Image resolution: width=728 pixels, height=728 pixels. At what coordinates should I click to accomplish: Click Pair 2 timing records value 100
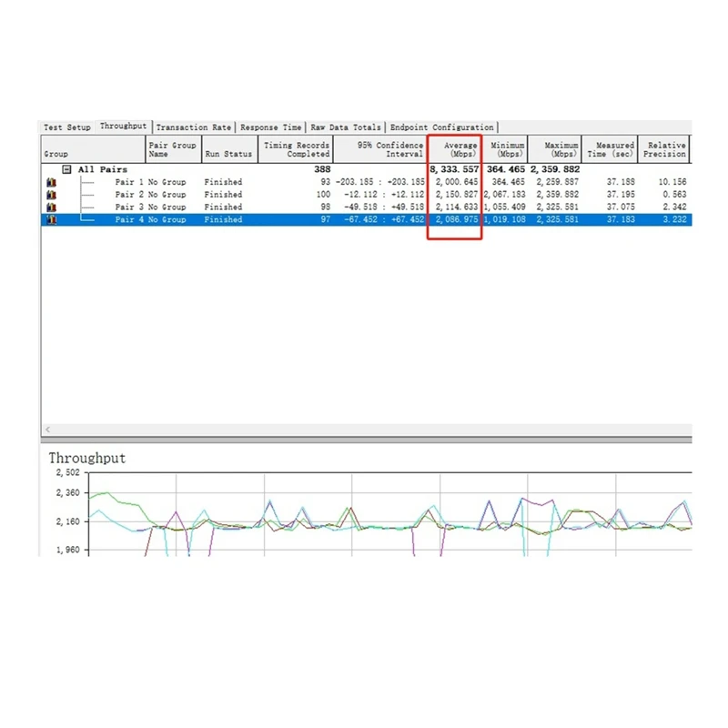[x=323, y=195]
